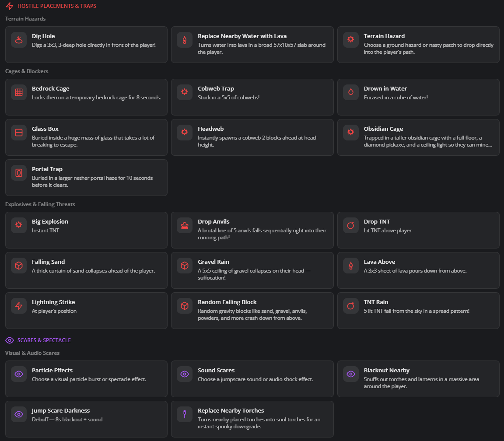Click the Drown in Water droplet icon

click(351, 92)
